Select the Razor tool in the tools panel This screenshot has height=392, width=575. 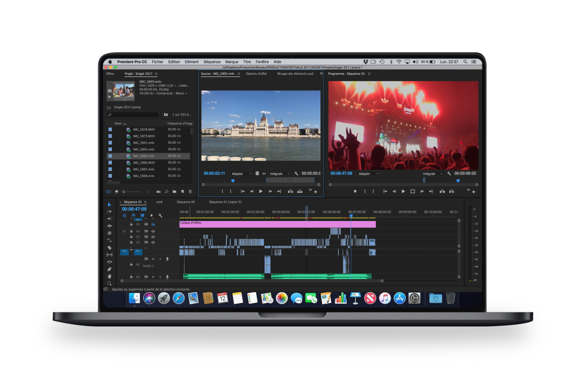coord(110,248)
